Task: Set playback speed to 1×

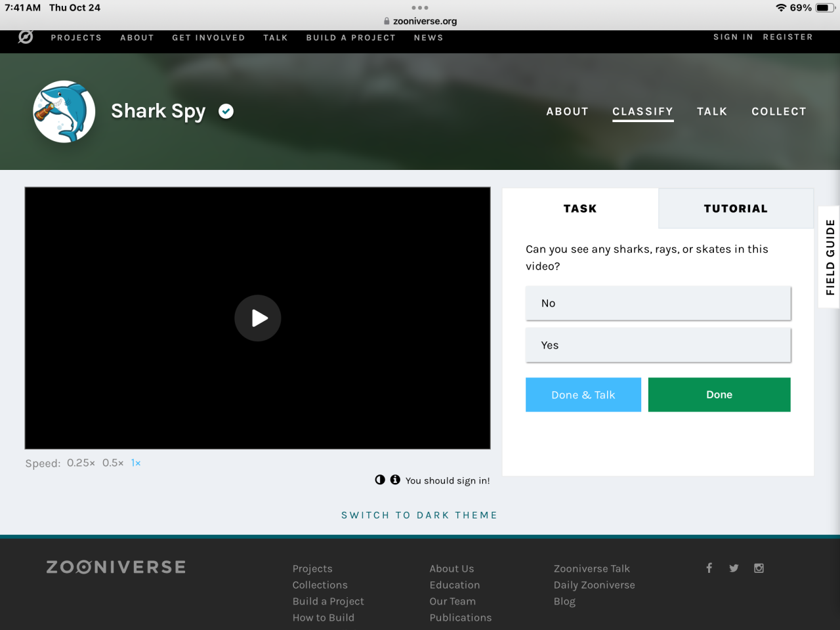Action: tap(136, 463)
